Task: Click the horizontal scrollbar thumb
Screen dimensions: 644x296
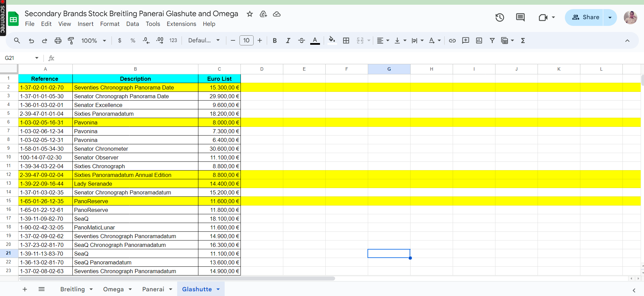Action: coord(177,279)
